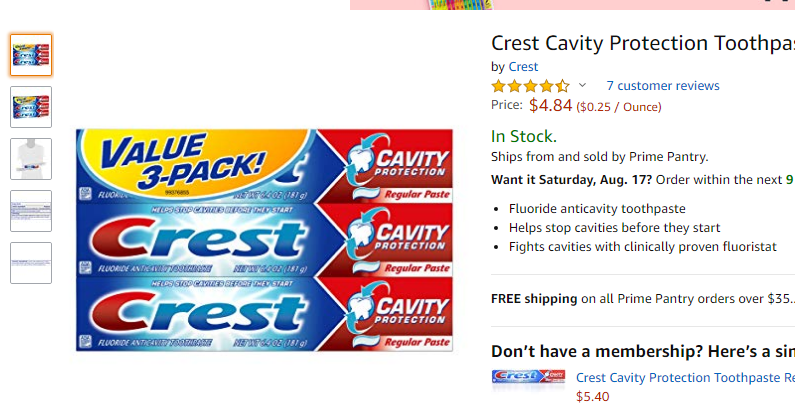Click the star rating icons
The width and height of the screenshot is (795, 408).
530,86
